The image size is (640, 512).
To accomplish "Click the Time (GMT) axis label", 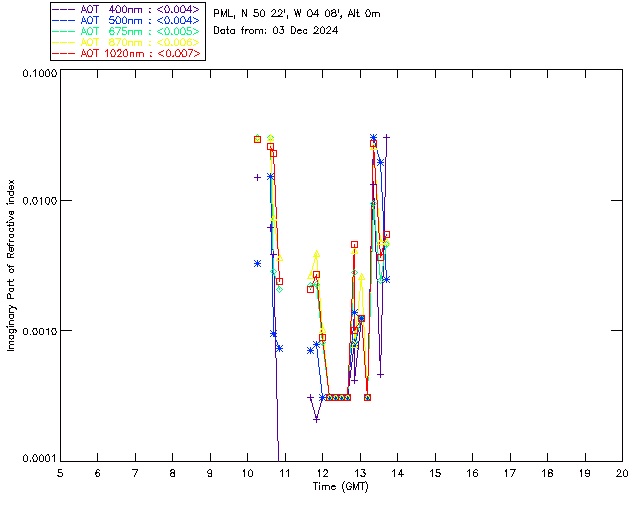I will (x=340, y=487).
